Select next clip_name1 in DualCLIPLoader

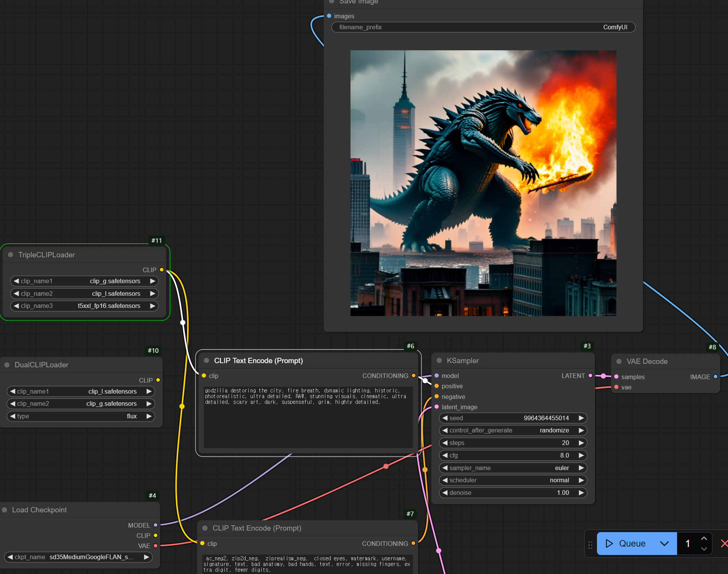coord(149,391)
